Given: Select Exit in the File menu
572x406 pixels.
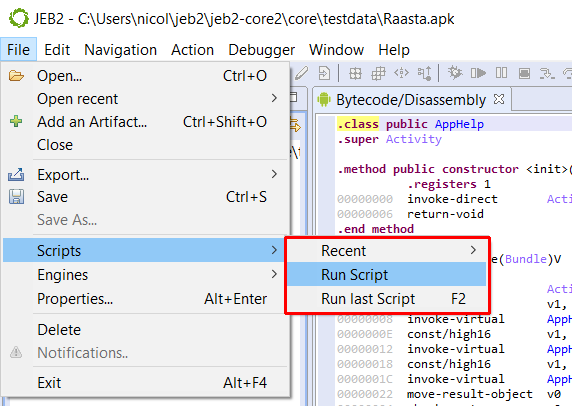Looking at the screenshot, I should 146,383.
